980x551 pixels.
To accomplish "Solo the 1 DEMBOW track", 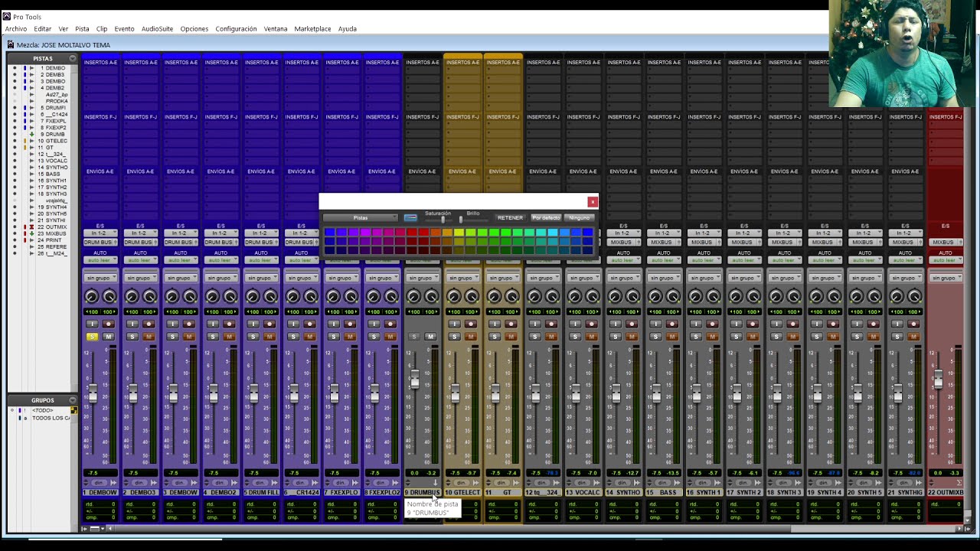I will (93, 337).
